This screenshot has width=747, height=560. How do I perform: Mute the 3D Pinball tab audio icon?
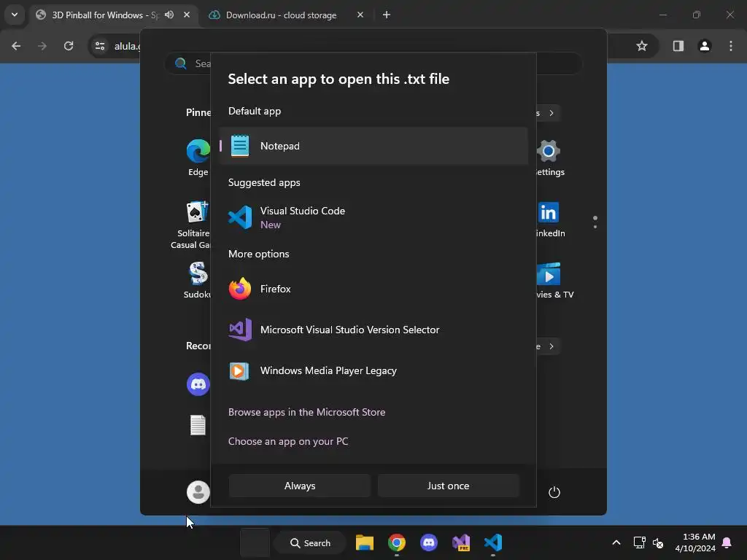(169, 15)
